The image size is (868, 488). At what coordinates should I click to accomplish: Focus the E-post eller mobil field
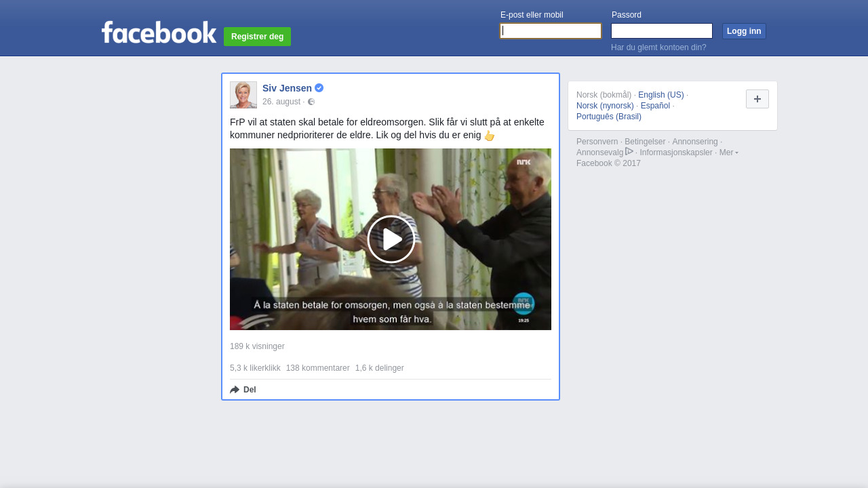pos(551,31)
